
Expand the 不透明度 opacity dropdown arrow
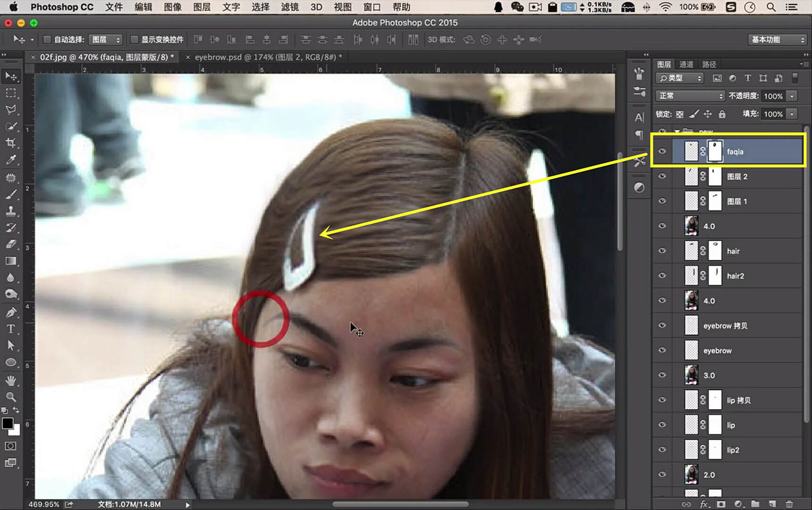coord(792,96)
